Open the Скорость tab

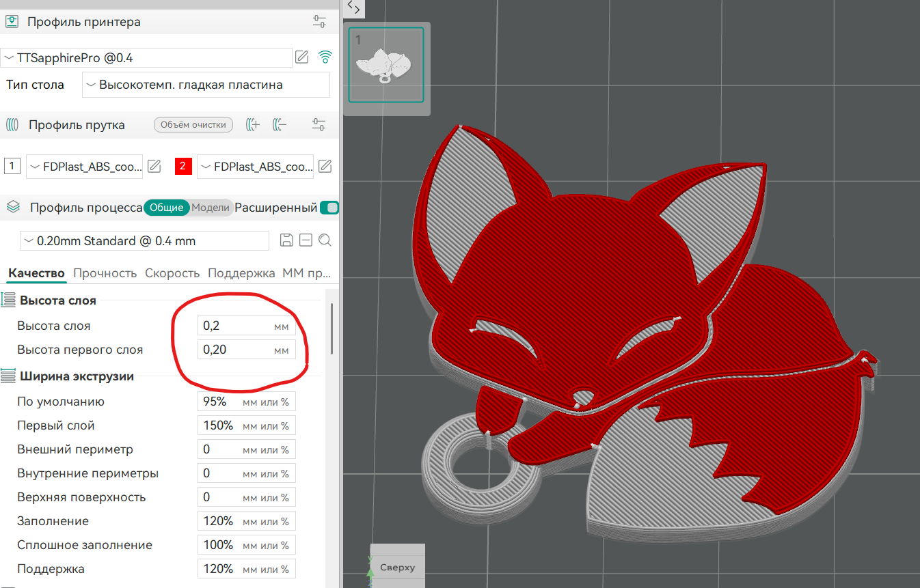click(x=172, y=273)
